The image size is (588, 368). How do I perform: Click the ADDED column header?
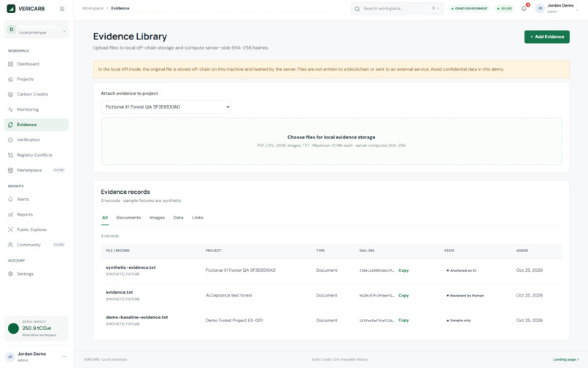(x=522, y=251)
